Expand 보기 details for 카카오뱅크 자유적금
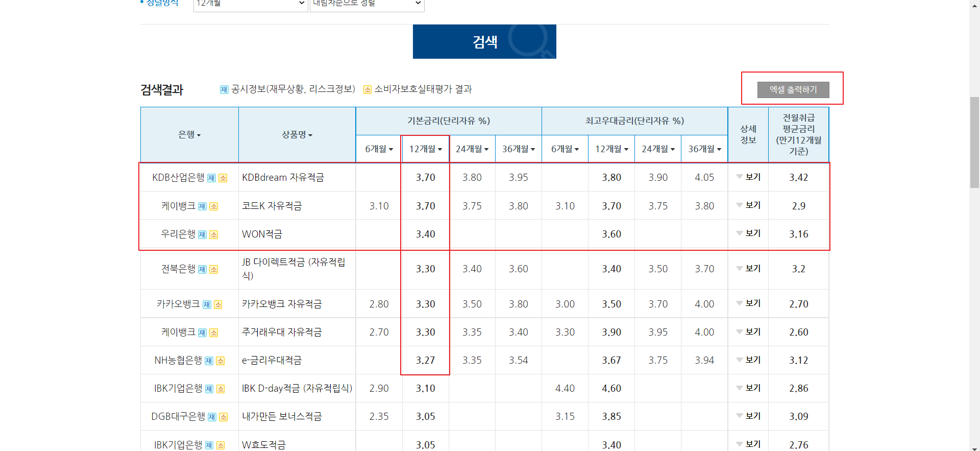Image resolution: width=980 pixels, height=451 pixels. [x=748, y=303]
